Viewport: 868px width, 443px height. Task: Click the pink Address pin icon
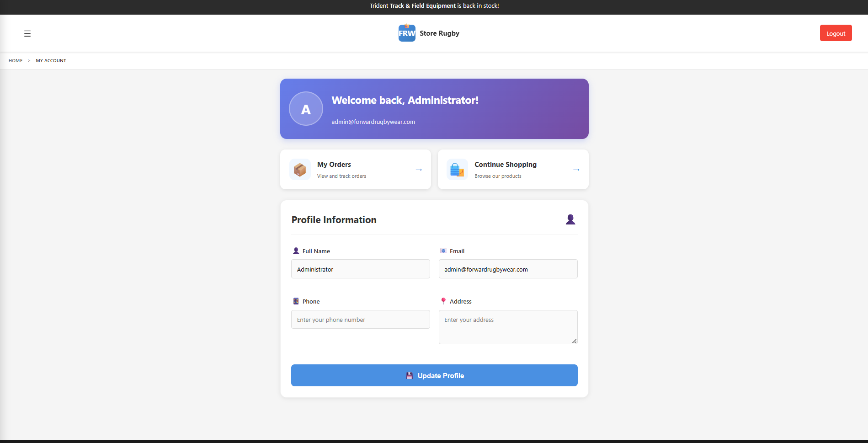coord(443,301)
